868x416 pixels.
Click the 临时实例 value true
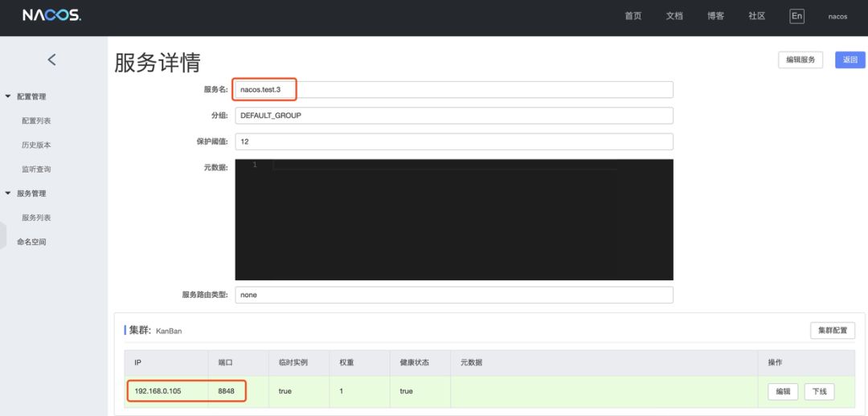tap(285, 391)
